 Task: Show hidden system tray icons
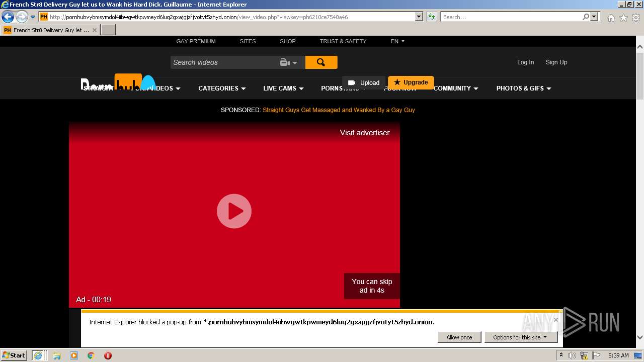click(x=561, y=355)
